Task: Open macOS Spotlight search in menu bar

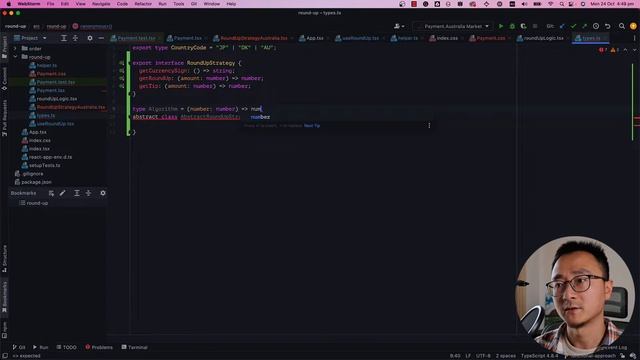Action: click(x=562, y=4)
